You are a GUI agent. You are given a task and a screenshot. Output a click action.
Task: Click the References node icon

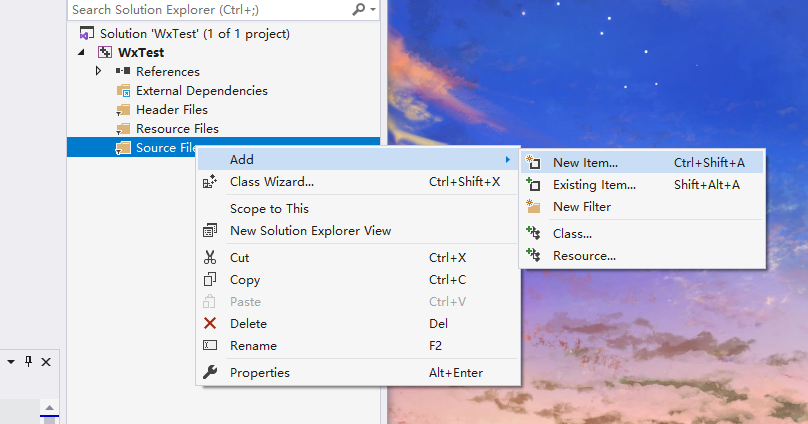coord(123,71)
